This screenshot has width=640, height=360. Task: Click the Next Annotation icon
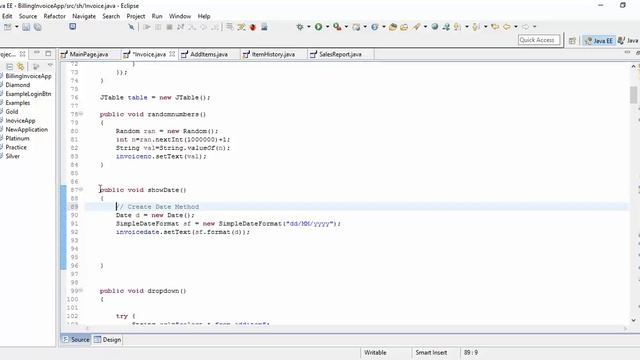coord(476,27)
